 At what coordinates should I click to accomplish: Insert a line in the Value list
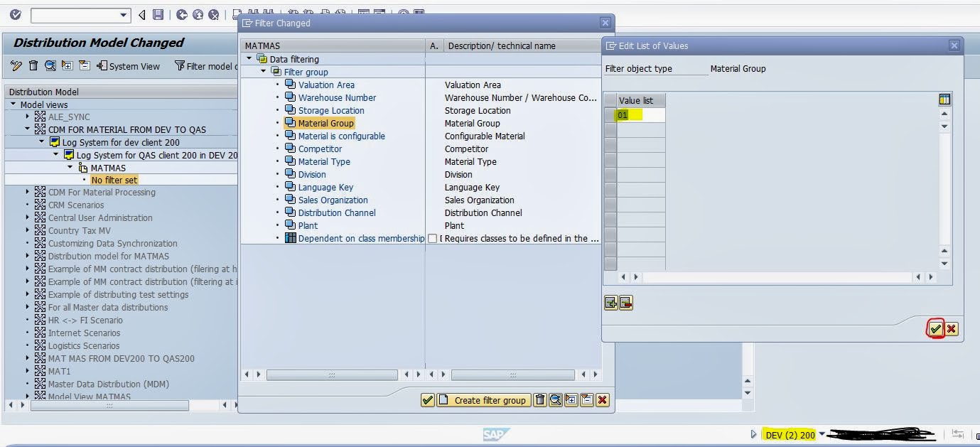[610, 302]
